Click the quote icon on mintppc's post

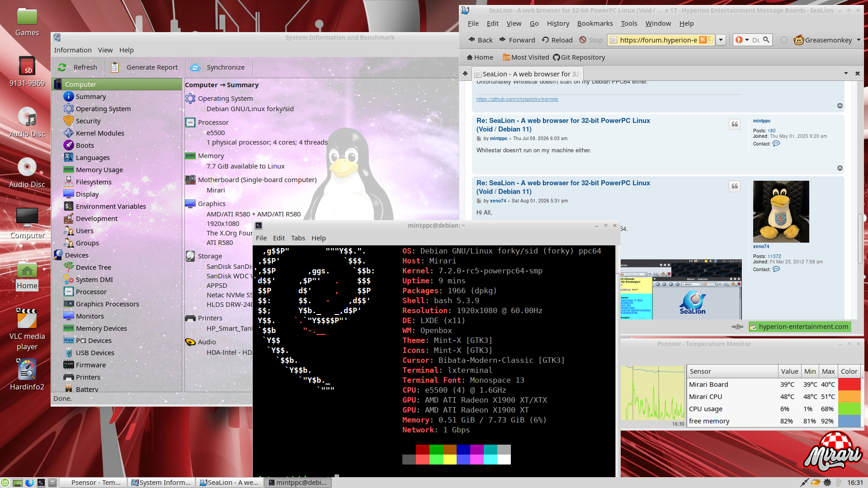pos(735,124)
